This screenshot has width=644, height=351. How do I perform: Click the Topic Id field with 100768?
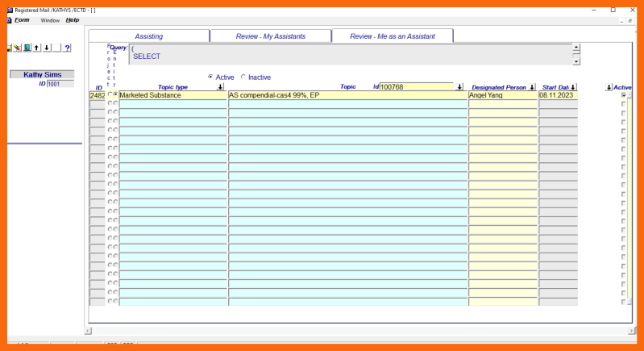tap(417, 86)
